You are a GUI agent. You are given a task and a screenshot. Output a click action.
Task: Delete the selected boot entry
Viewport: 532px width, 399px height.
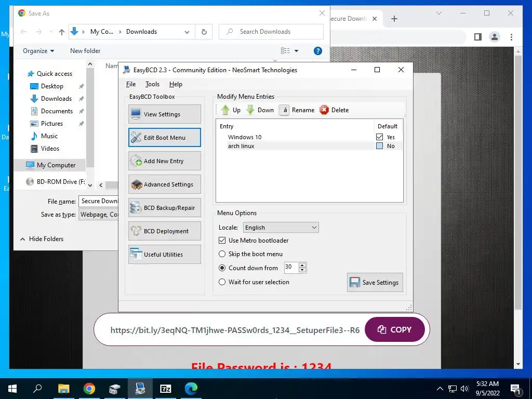point(334,110)
